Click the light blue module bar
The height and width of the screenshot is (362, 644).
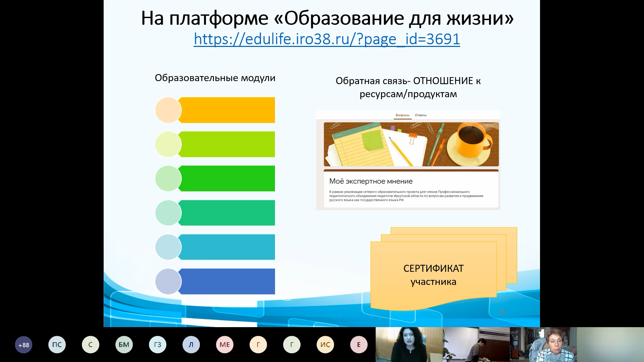(x=227, y=247)
